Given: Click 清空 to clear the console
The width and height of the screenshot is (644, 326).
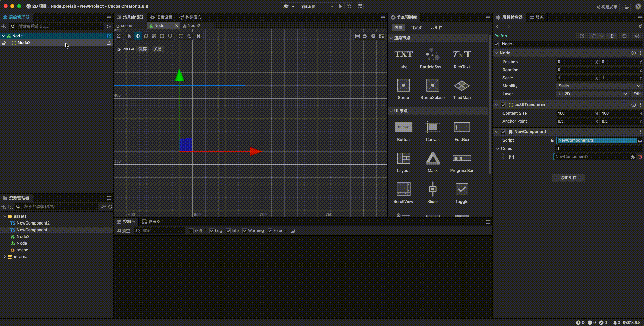Looking at the screenshot, I should 123,231.
